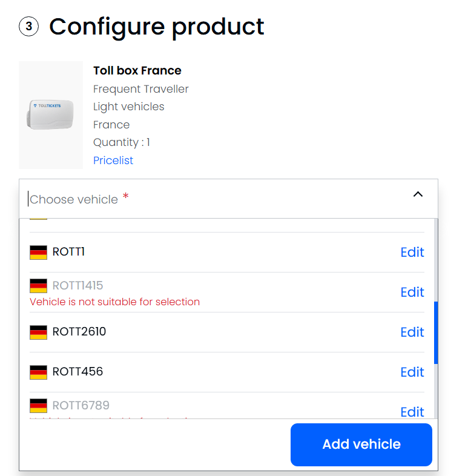Edit vehicle ROTT1415
Image resolution: width=468 pixels, height=476 pixels.
(412, 292)
